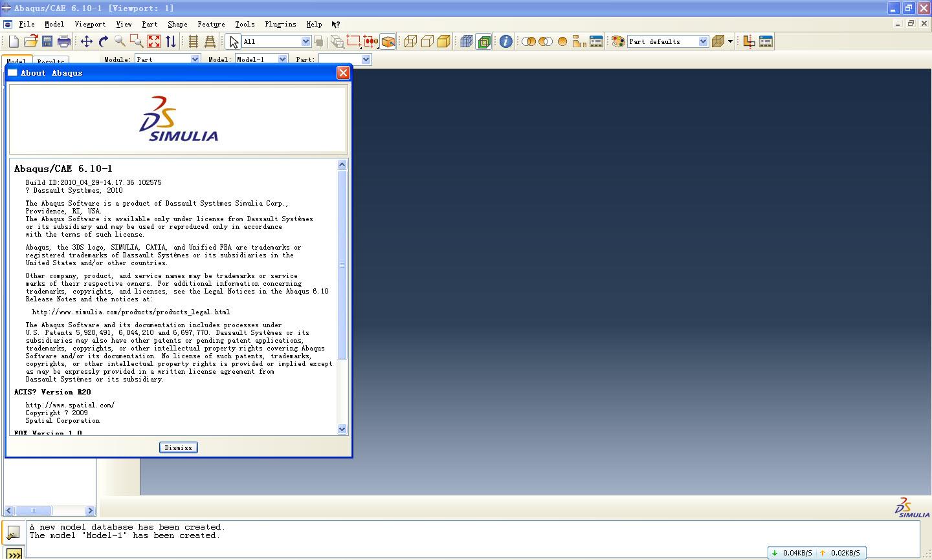Click the Abaqus application menu icon
This screenshot has width=932, height=560.
click(8, 24)
